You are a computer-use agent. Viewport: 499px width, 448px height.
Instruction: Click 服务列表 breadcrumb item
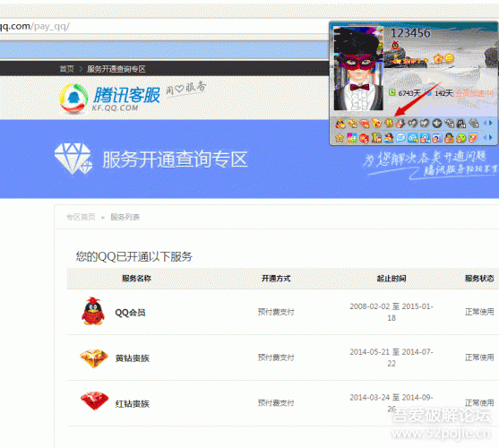coord(125,217)
